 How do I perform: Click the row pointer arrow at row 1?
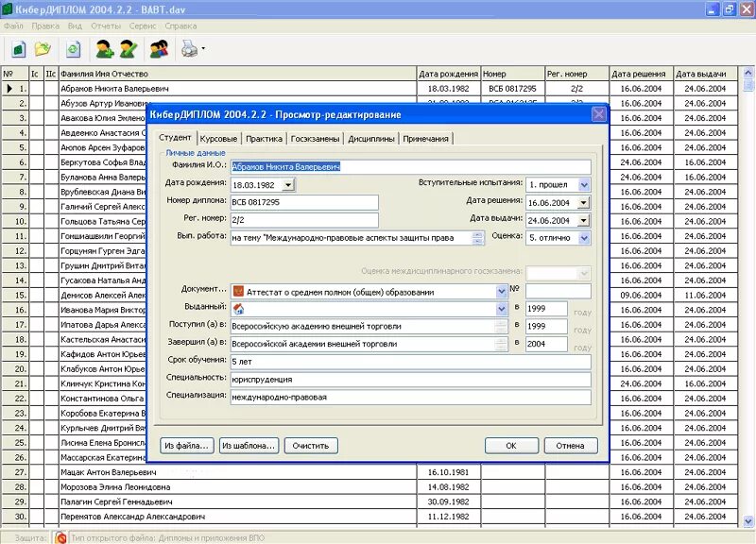click(9, 89)
